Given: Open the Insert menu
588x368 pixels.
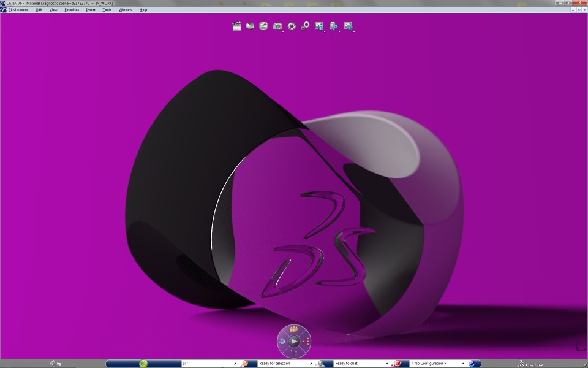Looking at the screenshot, I should [91, 10].
